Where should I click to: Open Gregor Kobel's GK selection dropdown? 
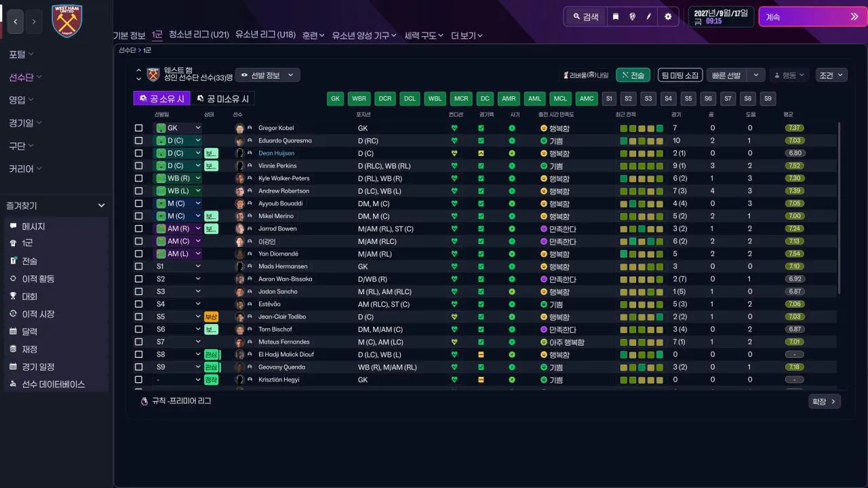(178, 128)
